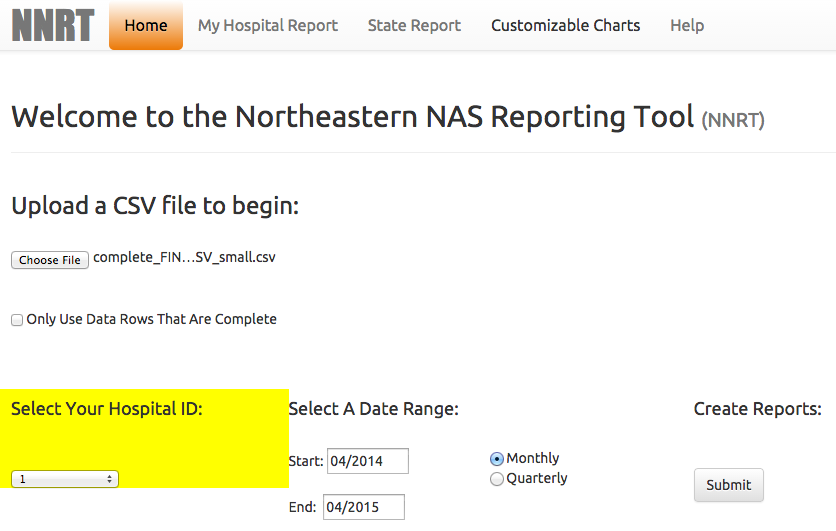836x531 pixels.
Task: Click the Select Your Hospital ID label
Action: [x=107, y=408]
